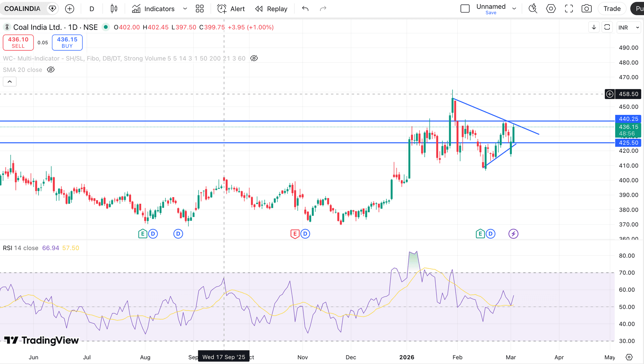Viewport: 644px width, 364px height.
Task: Click the 70.00 RSI scale label
Action: pyautogui.click(x=627, y=273)
